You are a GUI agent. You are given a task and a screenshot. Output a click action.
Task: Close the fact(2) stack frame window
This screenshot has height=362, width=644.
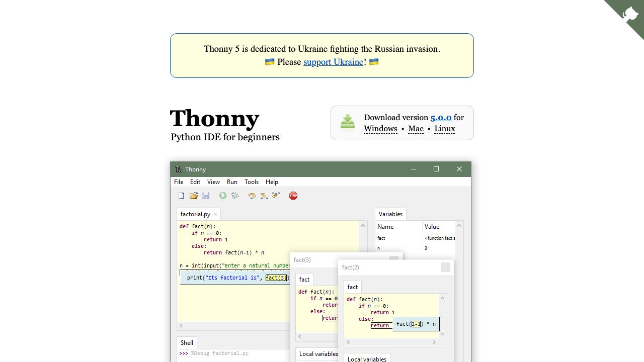(445, 267)
